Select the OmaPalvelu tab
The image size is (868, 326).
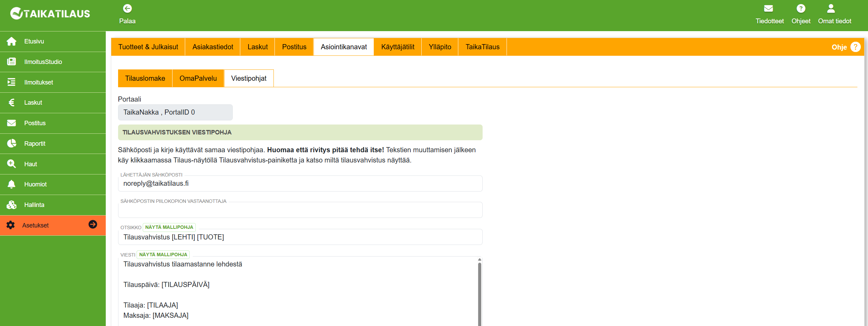click(x=198, y=78)
